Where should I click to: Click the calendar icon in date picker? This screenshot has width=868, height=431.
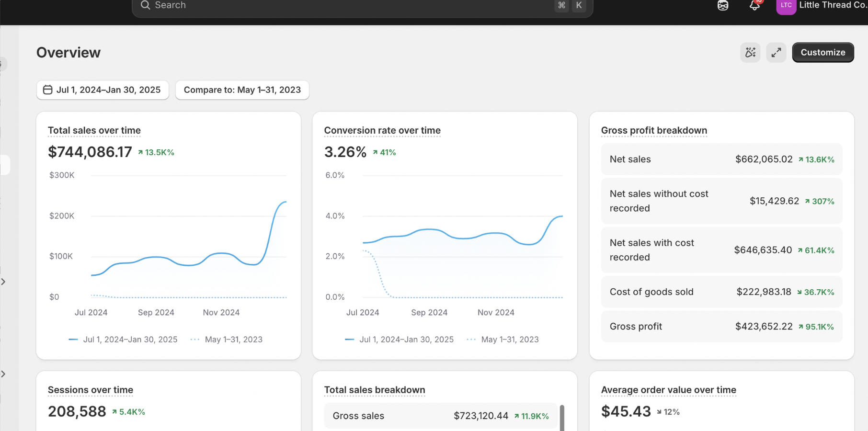tap(48, 90)
